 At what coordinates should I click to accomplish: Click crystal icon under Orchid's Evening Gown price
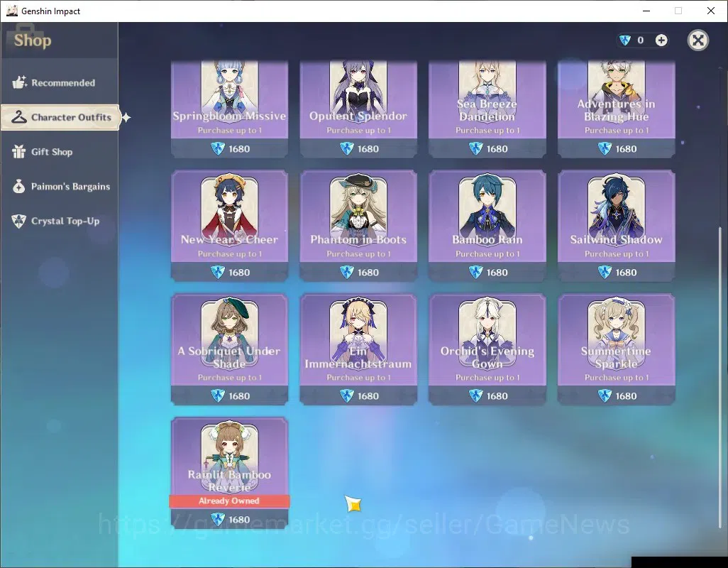tap(476, 395)
